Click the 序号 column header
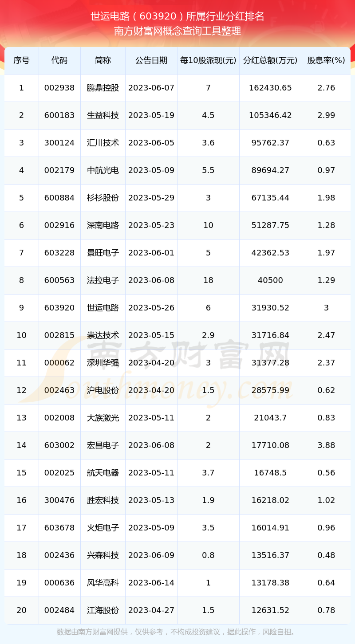355x644 pixels. (x=21, y=60)
